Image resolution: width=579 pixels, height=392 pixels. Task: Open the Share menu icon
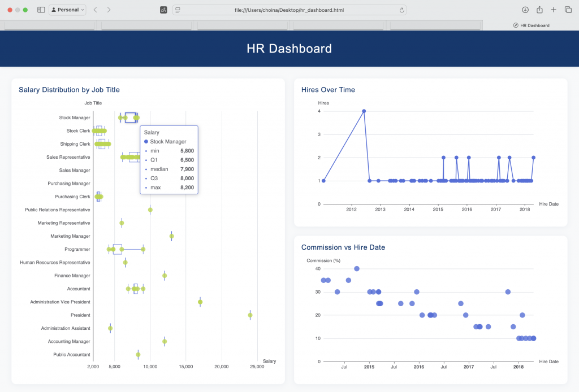[x=539, y=10]
